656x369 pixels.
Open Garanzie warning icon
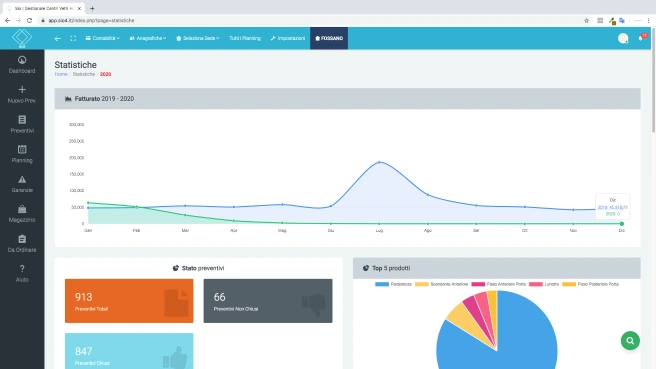pyautogui.click(x=22, y=179)
